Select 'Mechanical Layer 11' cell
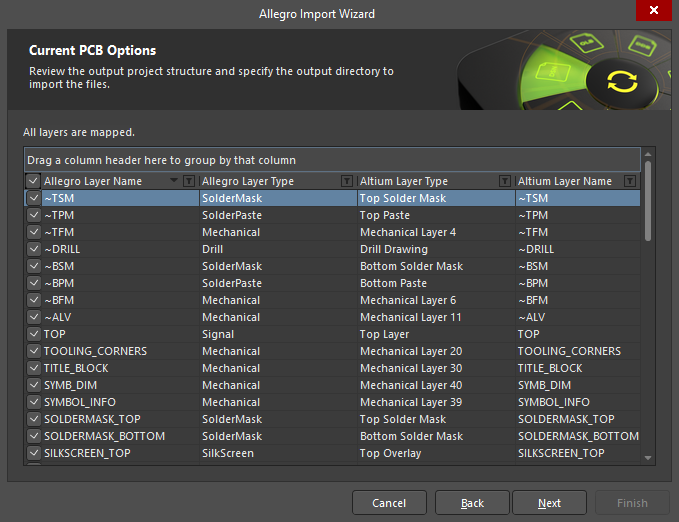The width and height of the screenshot is (679, 522). (x=436, y=317)
